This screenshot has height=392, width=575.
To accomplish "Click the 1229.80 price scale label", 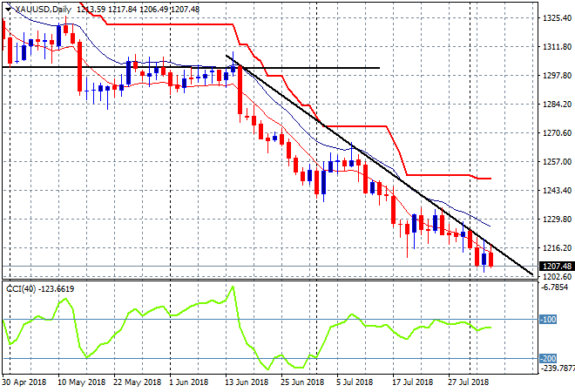I will (557, 220).
